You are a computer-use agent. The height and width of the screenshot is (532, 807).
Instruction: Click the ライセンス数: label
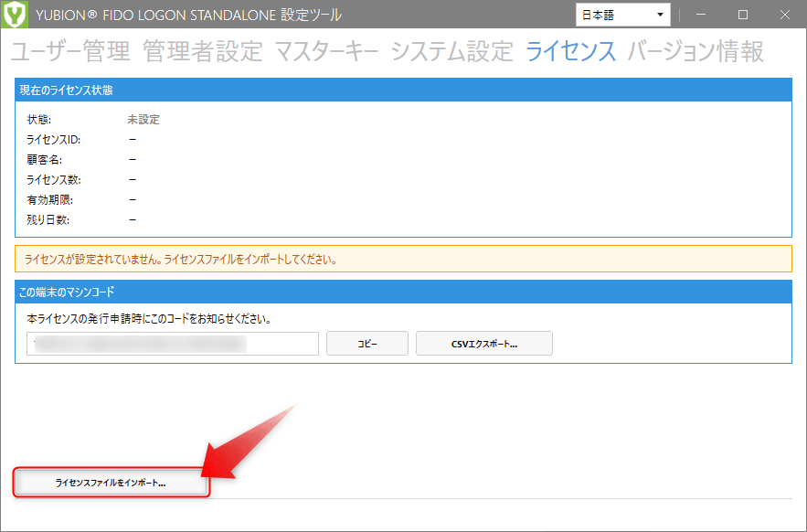pos(54,180)
